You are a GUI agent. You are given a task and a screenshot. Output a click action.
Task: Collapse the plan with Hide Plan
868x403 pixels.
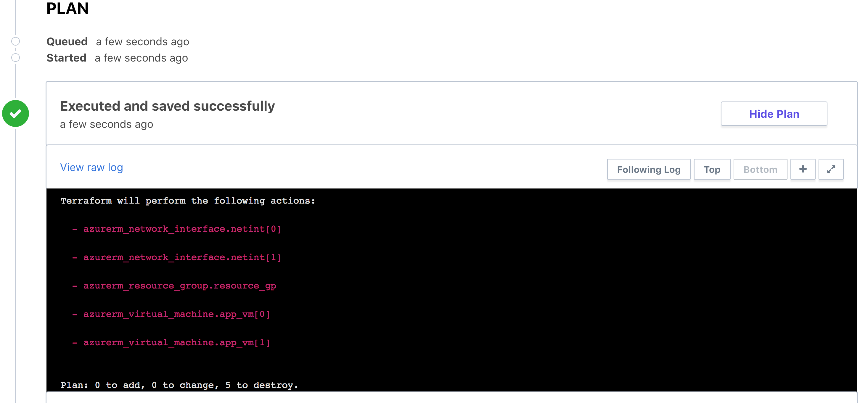point(774,114)
